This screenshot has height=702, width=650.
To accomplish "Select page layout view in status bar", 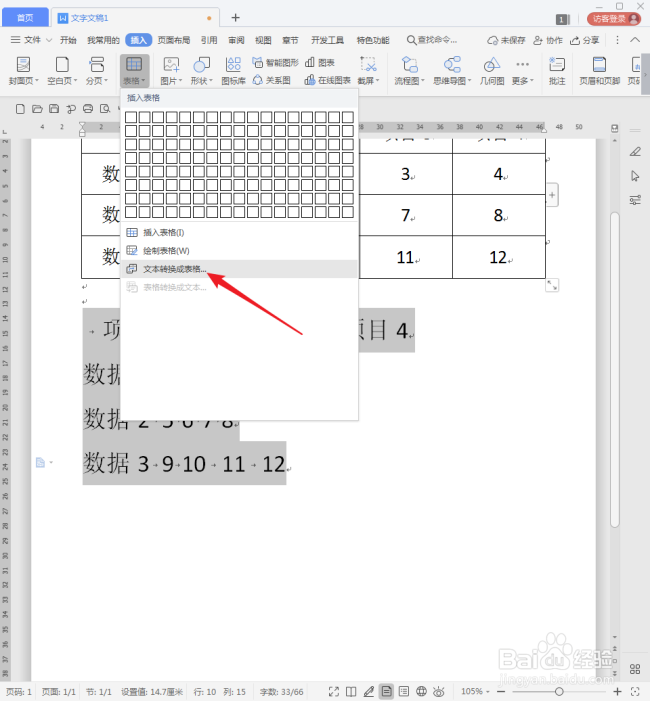I will (x=386, y=692).
